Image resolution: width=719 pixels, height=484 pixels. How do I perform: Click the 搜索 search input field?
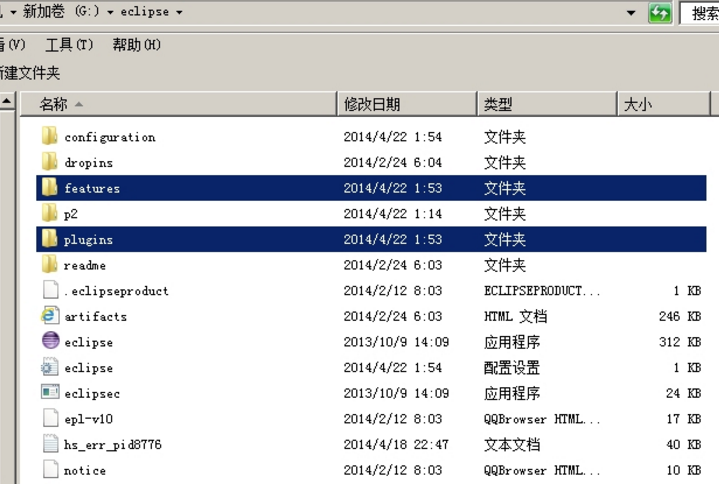[699, 13]
